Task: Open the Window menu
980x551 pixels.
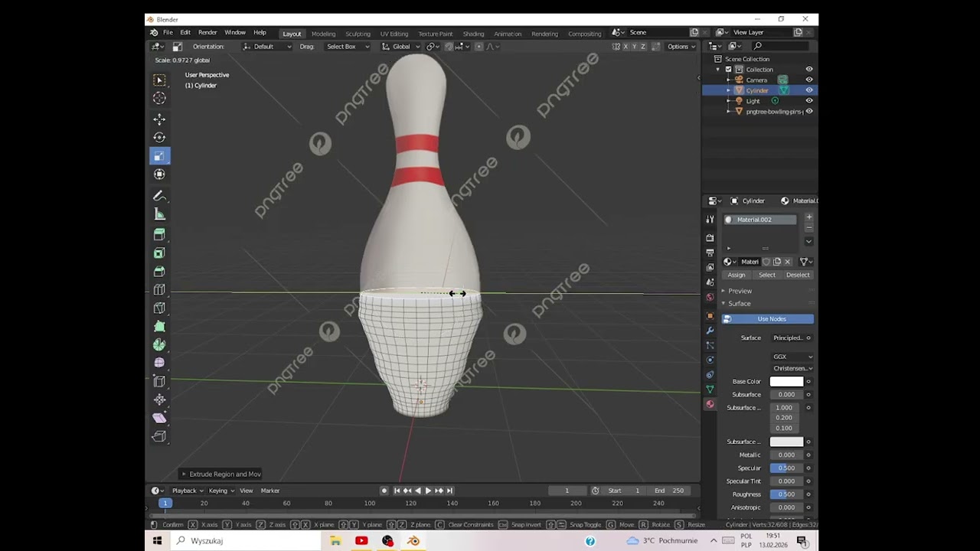Action: point(235,33)
